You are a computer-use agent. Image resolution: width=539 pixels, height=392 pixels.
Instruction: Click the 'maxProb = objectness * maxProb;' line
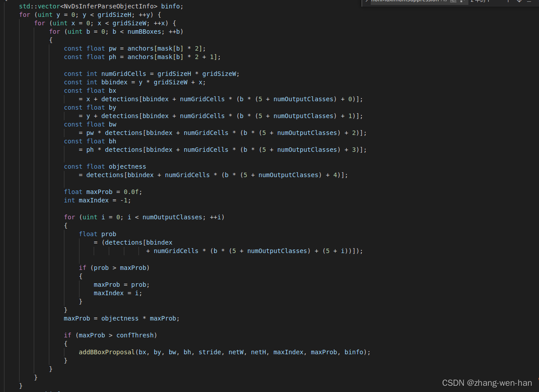click(x=122, y=318)
